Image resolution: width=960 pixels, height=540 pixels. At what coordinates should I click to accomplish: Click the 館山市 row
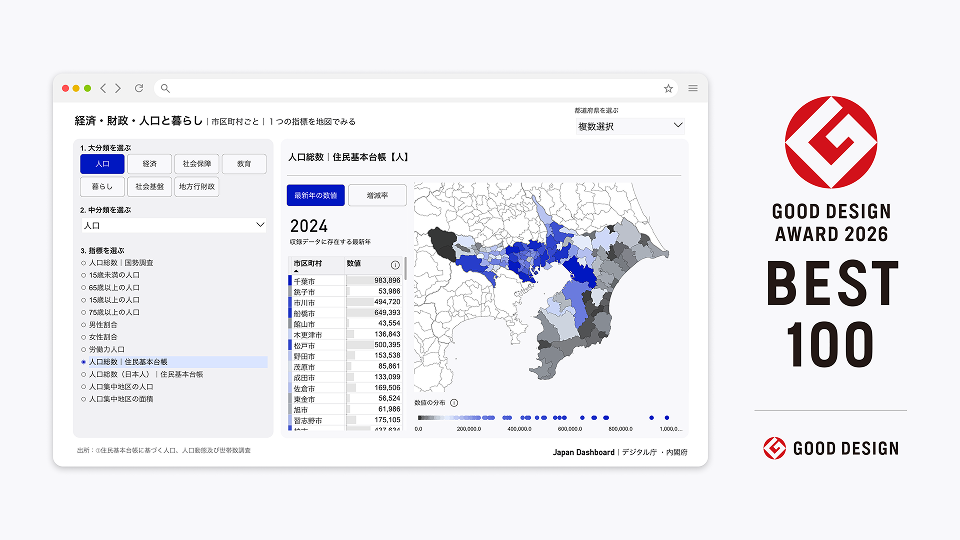coord(345,324)
